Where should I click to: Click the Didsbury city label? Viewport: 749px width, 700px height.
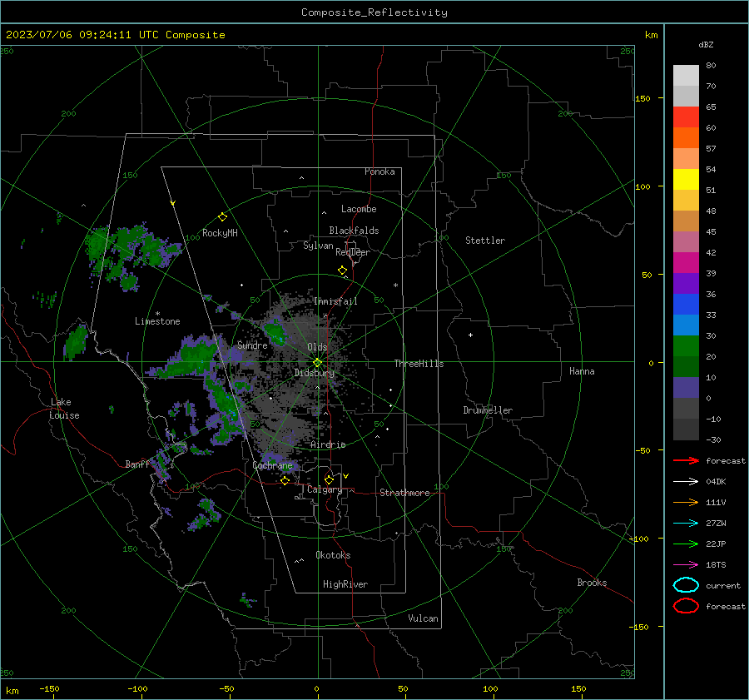pos(314,373)
